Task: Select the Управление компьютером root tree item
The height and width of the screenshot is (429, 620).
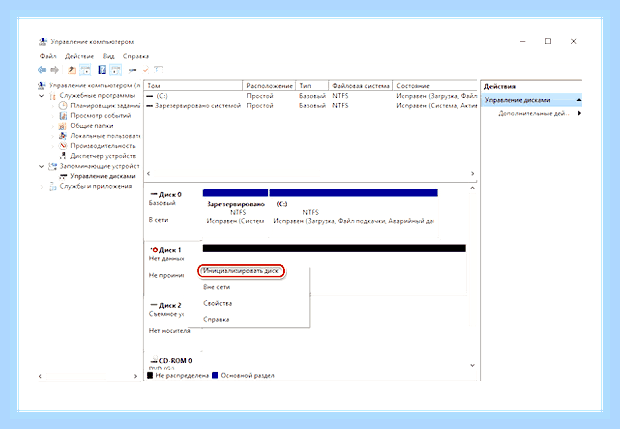Action: (94, 85)
